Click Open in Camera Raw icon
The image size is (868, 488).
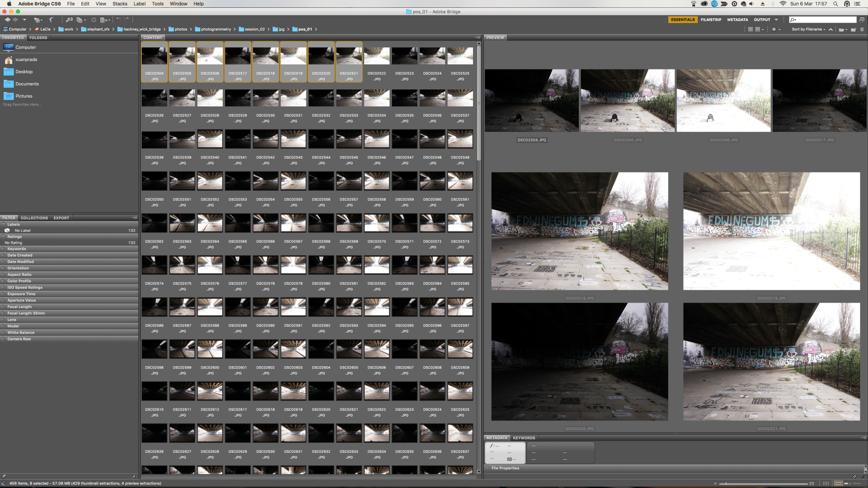pos(93,20)
